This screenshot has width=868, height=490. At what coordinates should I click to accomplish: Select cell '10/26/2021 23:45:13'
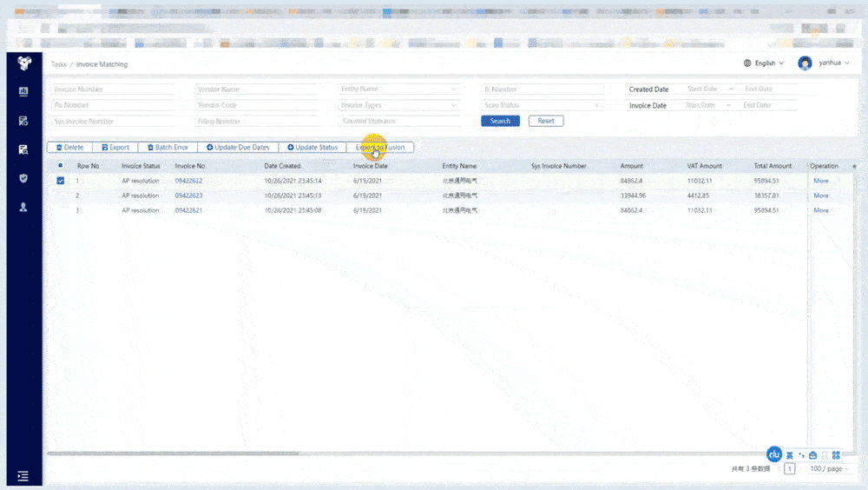pyautogui.click(x=293, y=195)
